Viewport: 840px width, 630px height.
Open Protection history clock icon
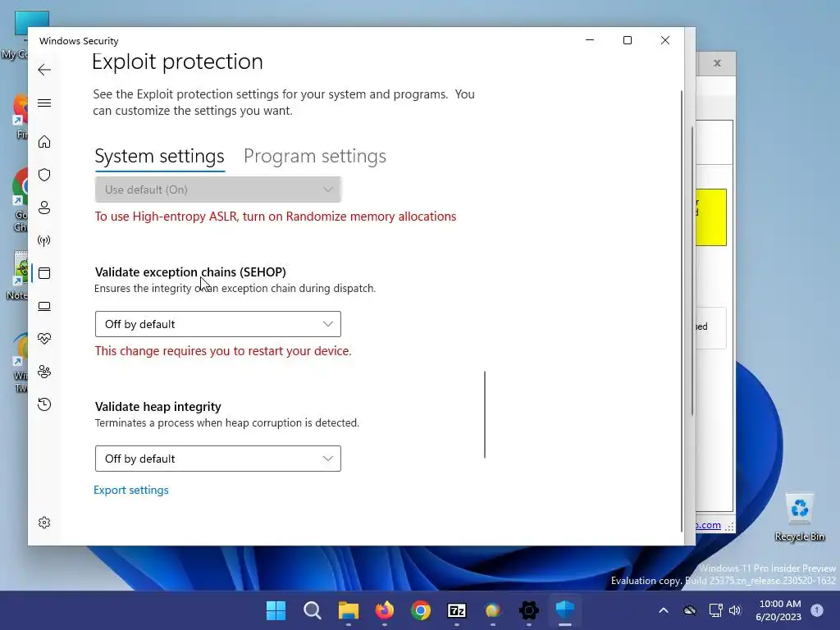(x=44, y=404)
